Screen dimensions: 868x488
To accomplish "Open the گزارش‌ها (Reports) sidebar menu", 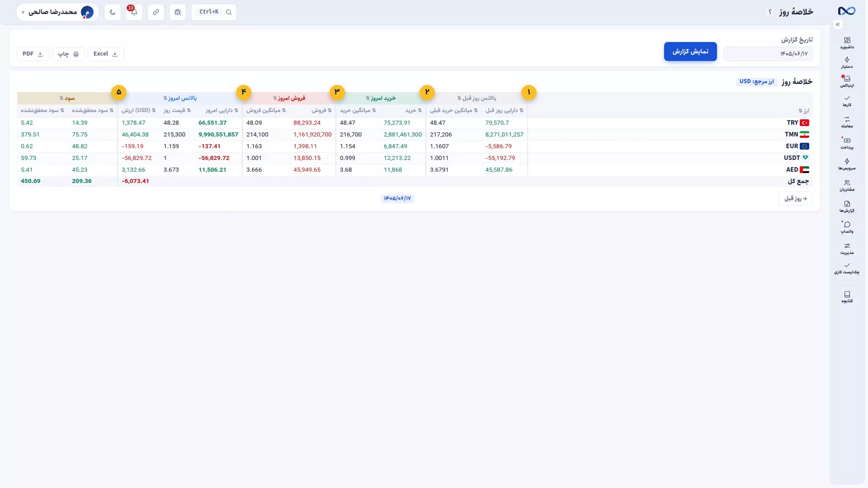I will click(847, 207).
